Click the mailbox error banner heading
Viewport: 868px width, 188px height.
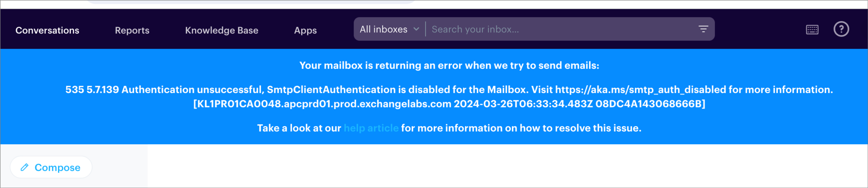point(449,66)
